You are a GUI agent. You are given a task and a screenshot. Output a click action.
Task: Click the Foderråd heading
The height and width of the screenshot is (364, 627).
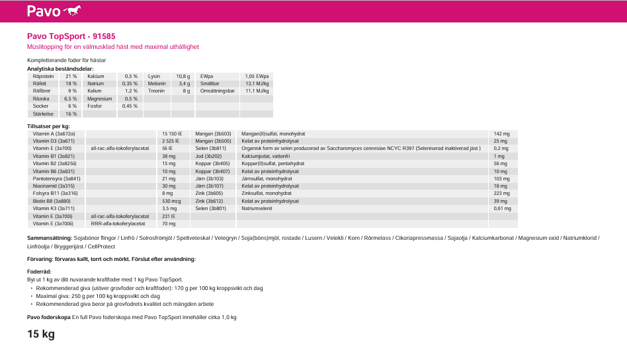click(x=38, y=272)
